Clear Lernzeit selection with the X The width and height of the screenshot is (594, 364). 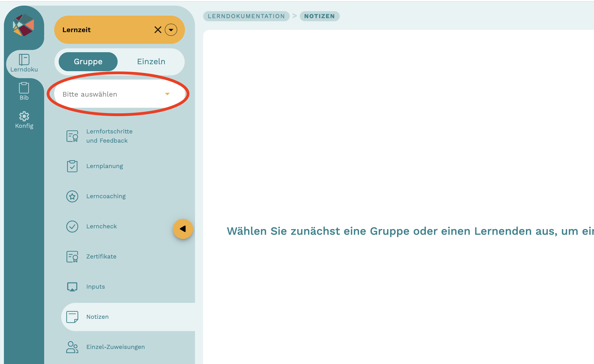click(x=158, y=30)
